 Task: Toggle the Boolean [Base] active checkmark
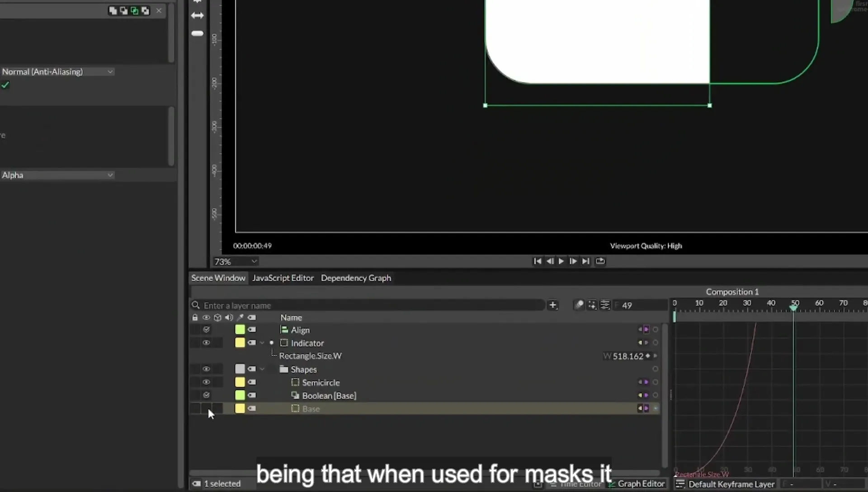(x=206, y=395)
